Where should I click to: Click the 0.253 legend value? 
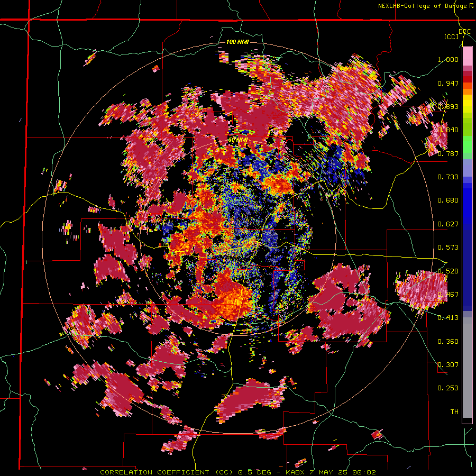tap(448, 388)
